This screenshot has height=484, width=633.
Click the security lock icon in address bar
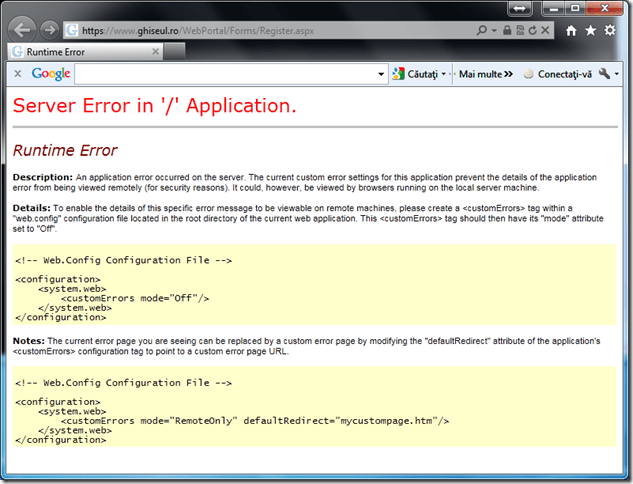(509, 31)
